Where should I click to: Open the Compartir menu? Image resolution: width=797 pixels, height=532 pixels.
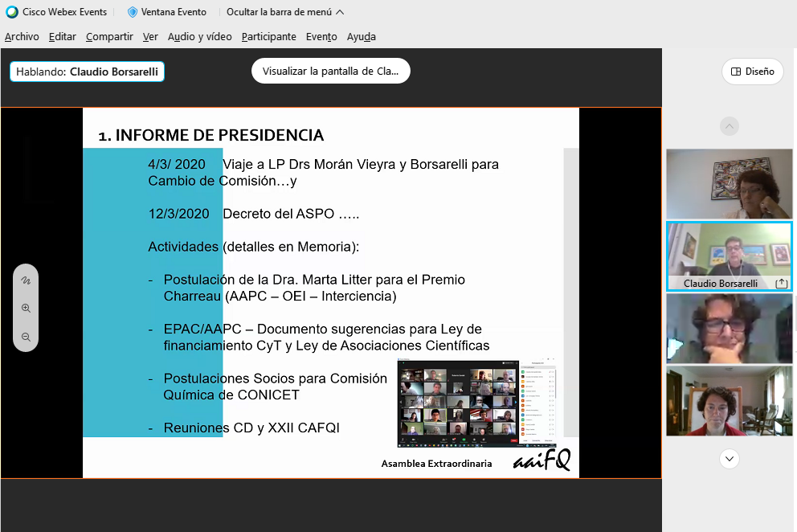[x=109, y=36]
